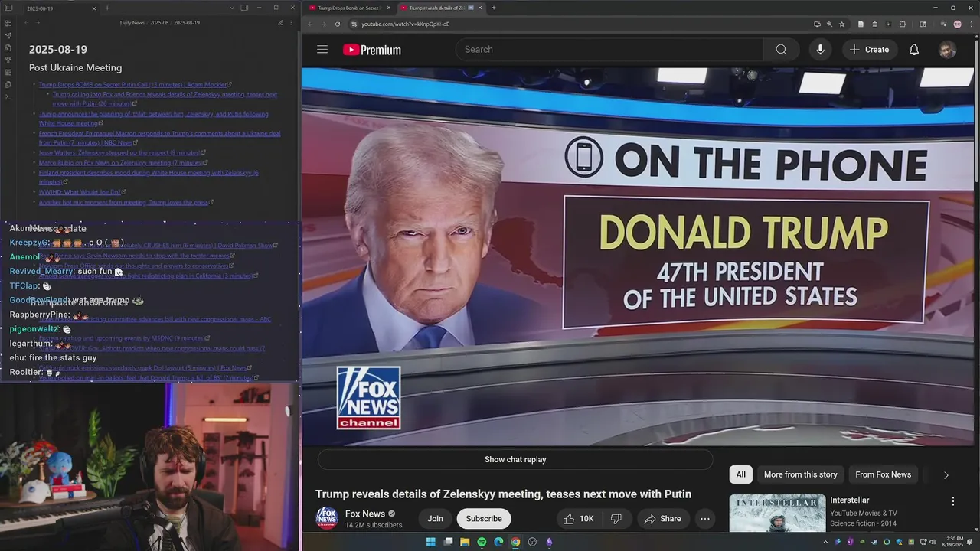The image size is (980, 551).
Task: Open 'Another hot mic moment' link
Action: [126, 202]
